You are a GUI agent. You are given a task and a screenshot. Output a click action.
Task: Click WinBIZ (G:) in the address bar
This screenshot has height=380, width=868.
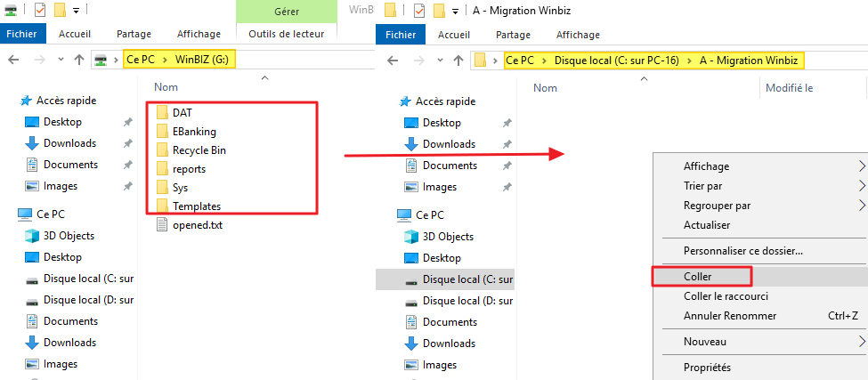tap(206, 61)
